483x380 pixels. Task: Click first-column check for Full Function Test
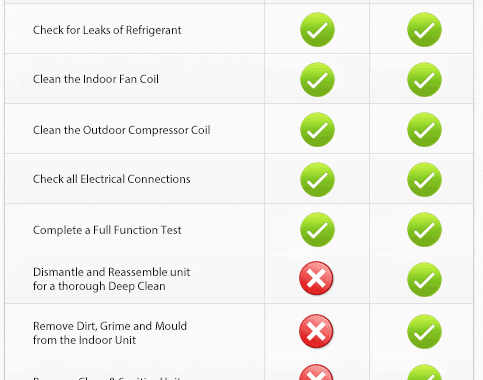point(317,230)
